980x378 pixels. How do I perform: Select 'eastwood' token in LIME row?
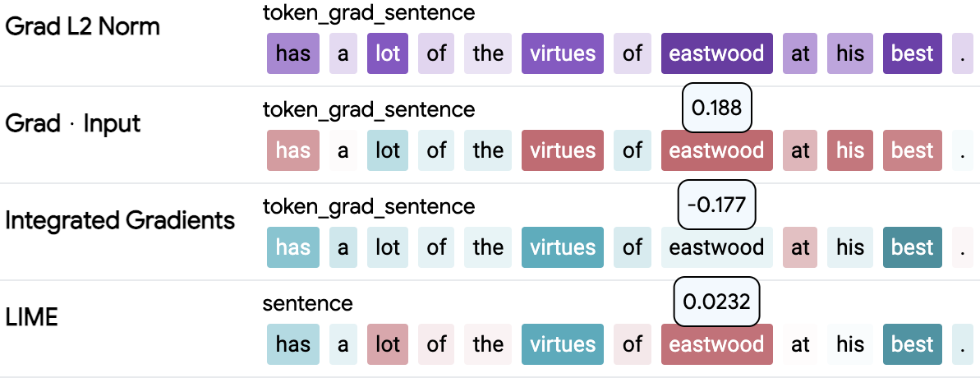716,344
